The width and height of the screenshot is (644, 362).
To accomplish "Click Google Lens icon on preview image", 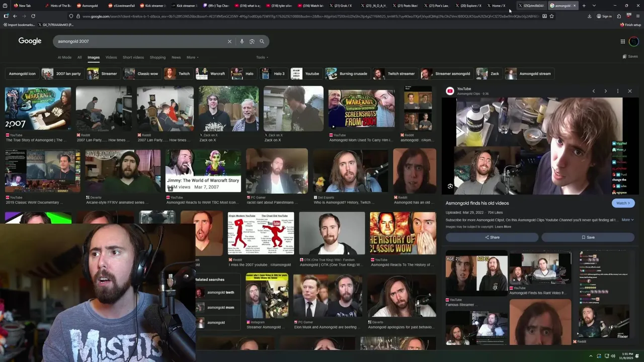I will 450,187.
